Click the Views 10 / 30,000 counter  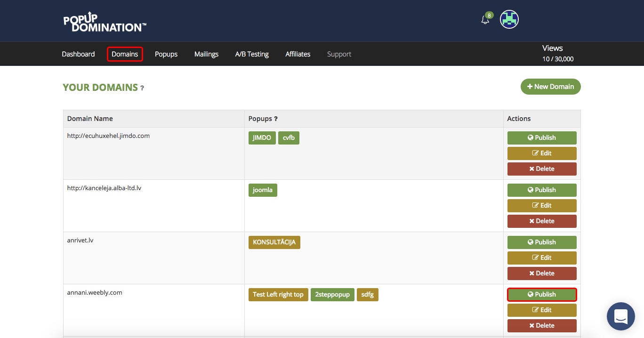(558, 53)
